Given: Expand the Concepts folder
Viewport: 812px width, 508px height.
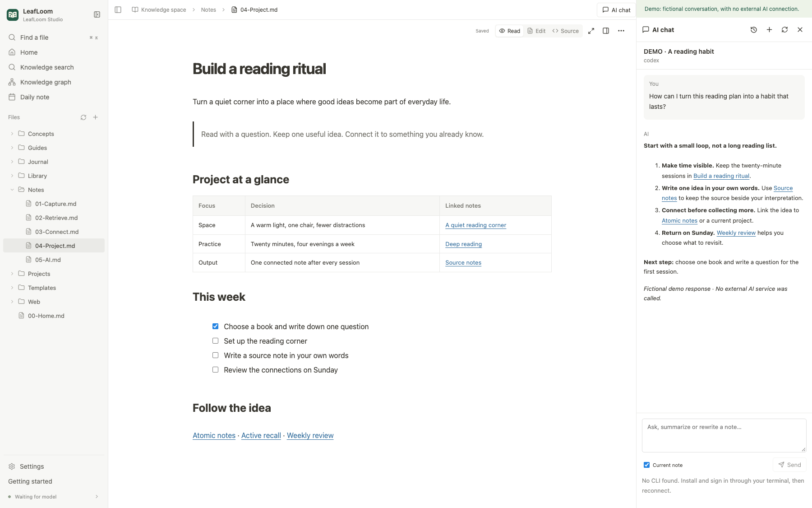Looking at the screenshot, I should [12, 134].
